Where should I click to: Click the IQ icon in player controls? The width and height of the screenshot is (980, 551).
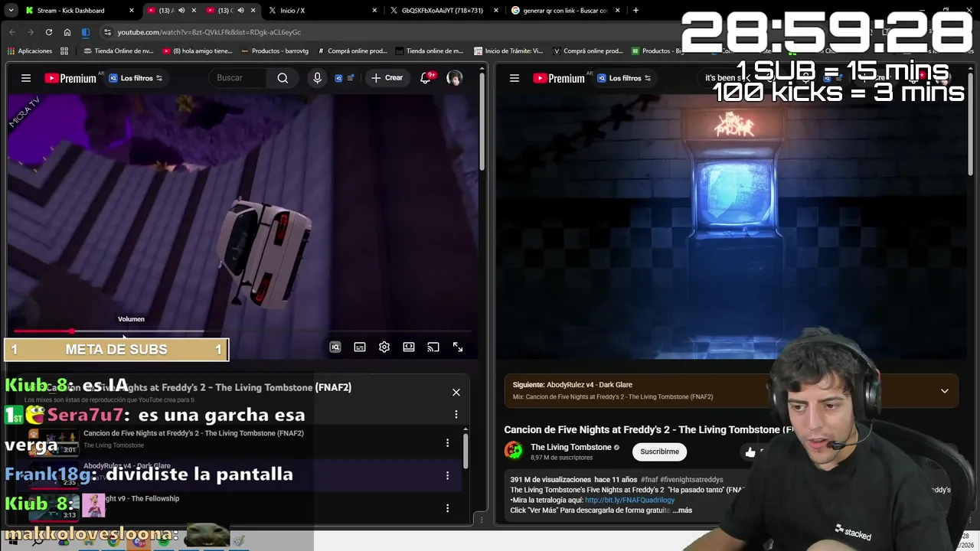pyautogui.click(x=335, y=347)
